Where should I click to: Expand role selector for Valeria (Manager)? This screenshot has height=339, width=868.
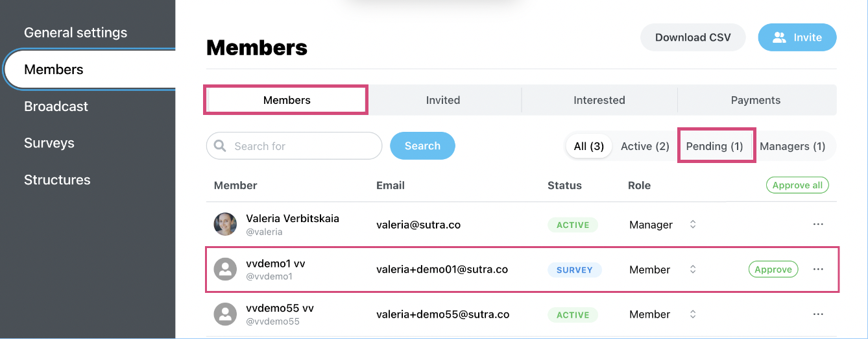(693, 225)
